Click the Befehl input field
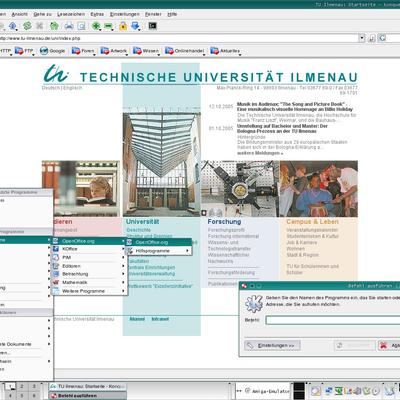The image size is (400, 400). coord(333,320)
